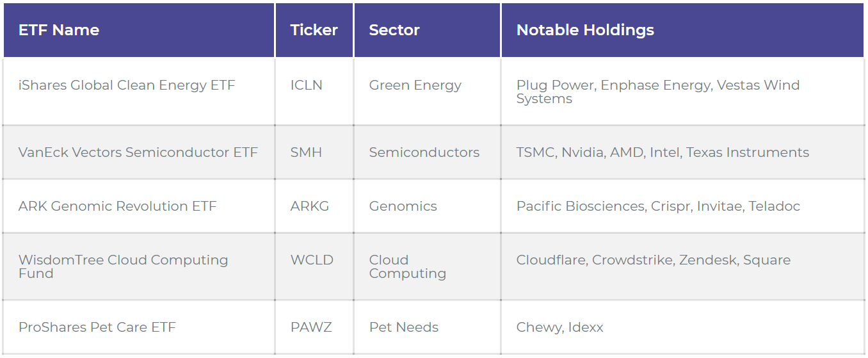Click the SMH ticker cell
This screenshot has width=868, height=358.
[306, 152]
